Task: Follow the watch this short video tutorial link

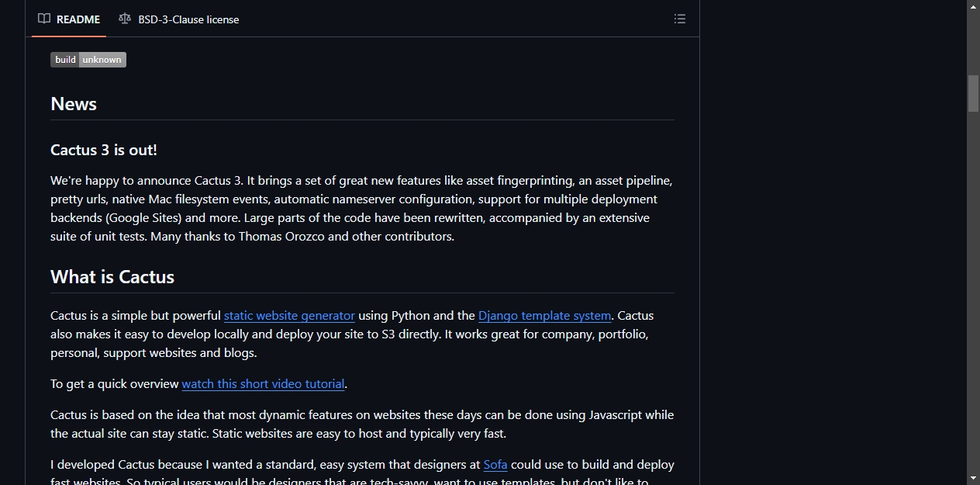Action: pyautogui.click(x=263, y=383)
